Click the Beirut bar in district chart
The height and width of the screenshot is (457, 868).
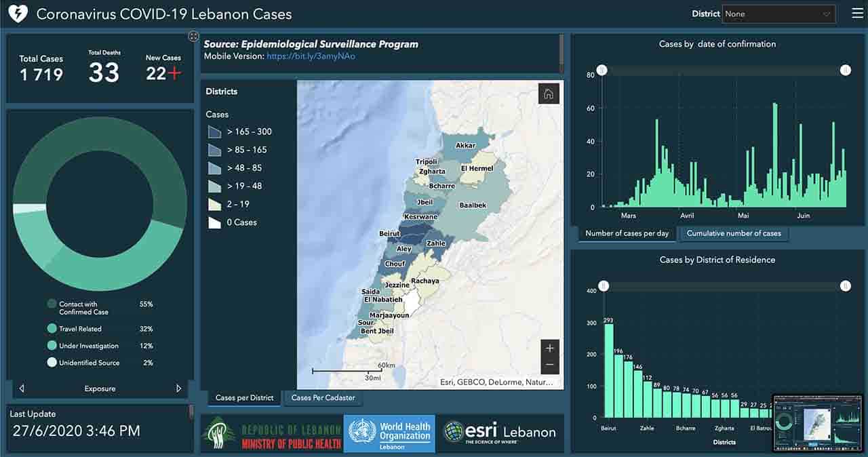[x=608, y=370]
